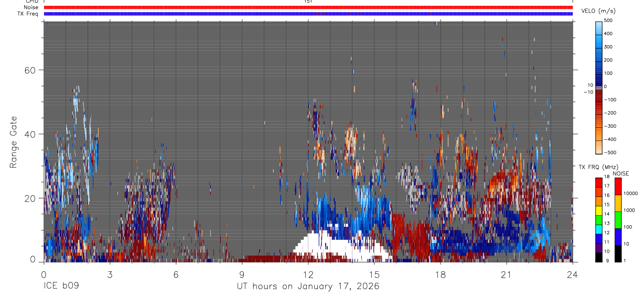
Task: Click the red Noise strip above the plot
Action: click(308, 7)
